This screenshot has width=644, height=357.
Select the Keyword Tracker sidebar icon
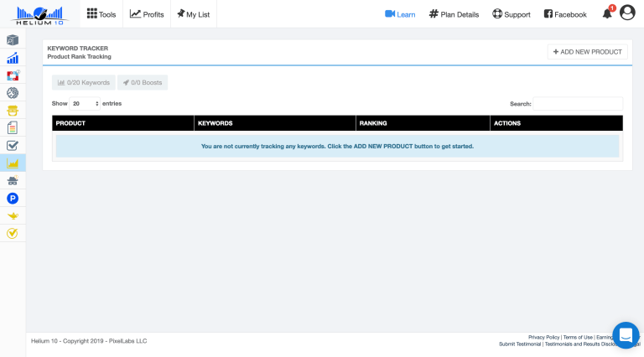coord(13,163)
